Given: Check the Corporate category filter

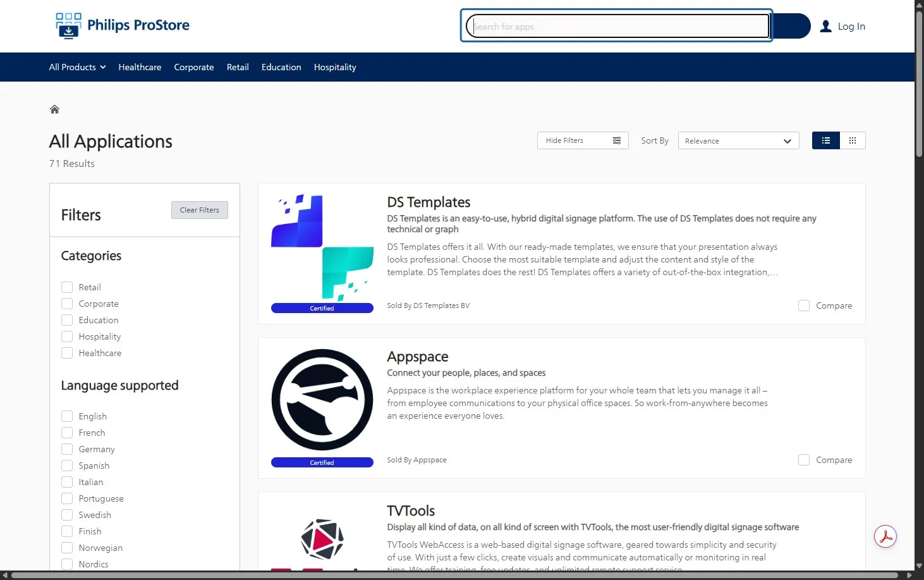Looking at the screenshot, I should (67, 304).
